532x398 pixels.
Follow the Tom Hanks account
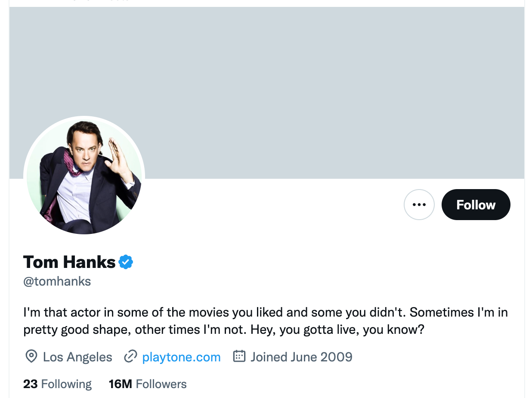pos(476,205)
